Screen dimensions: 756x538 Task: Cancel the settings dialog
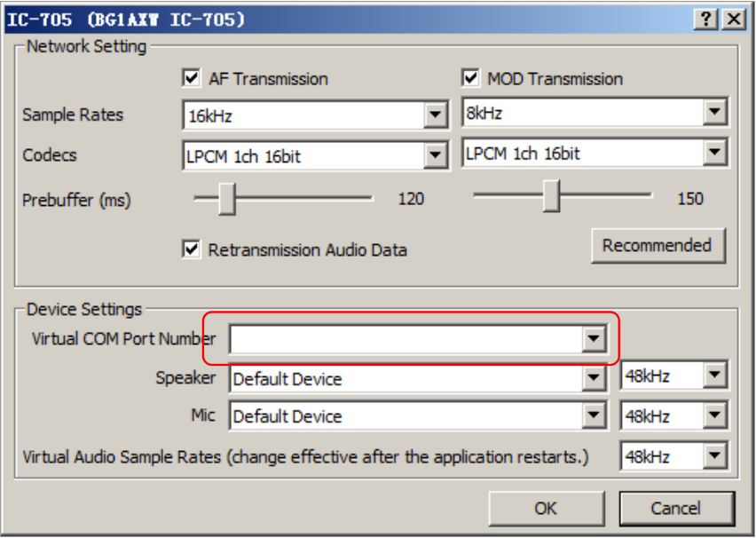(x=676, y=508)
